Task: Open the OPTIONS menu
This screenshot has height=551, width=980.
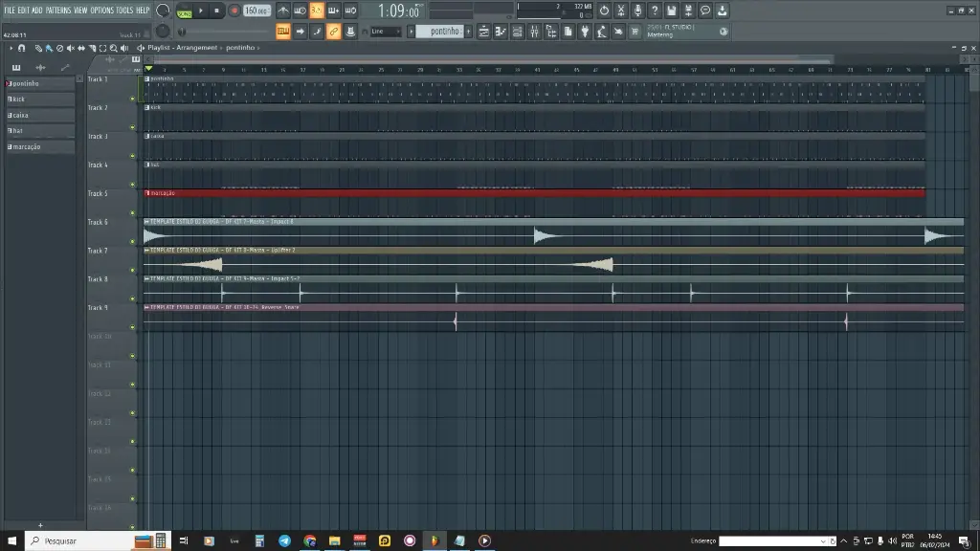Action: [101, 10]
